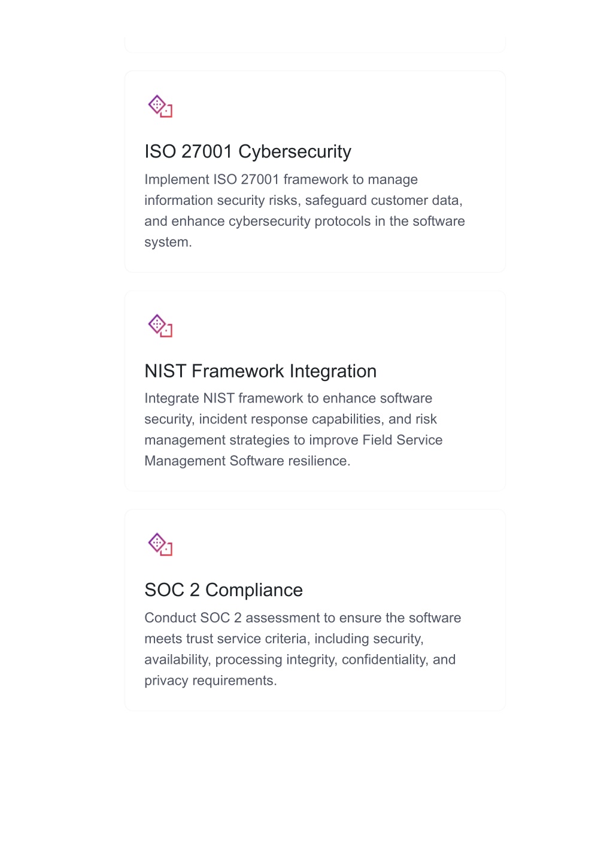The width and height of the screenshot is (613, 868).
Task: Select the SOC 2 Compliance heading
Action: (223, 590)
